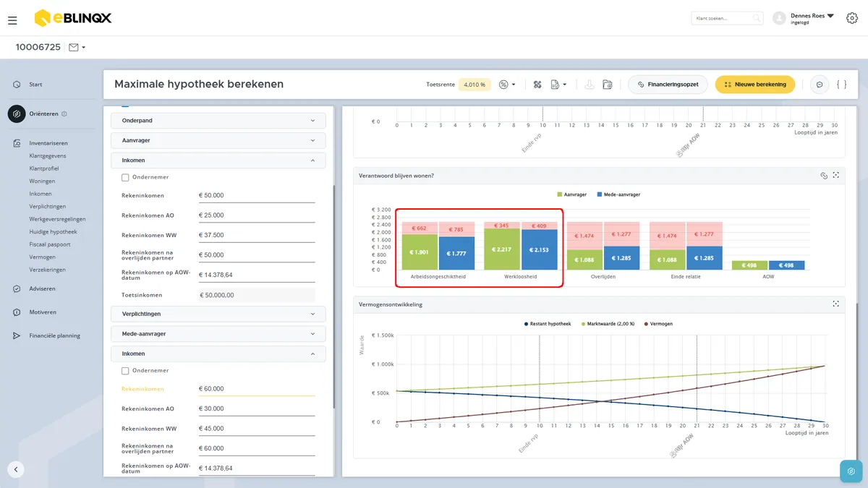Expand the Mede-aanvrager section
The width and height of the screenshot is (868, 488).
pyautogui.click(x=218, y=334)
